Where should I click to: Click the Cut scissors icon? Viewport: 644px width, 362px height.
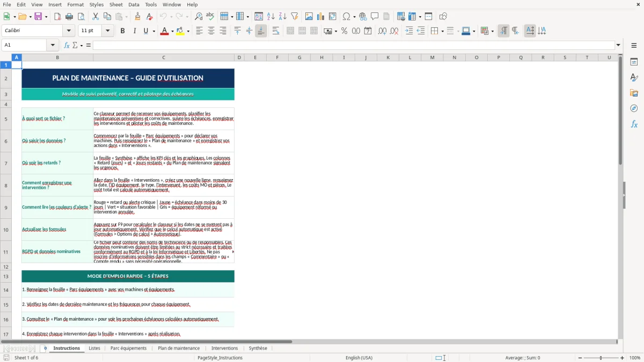tap(96, 17)
